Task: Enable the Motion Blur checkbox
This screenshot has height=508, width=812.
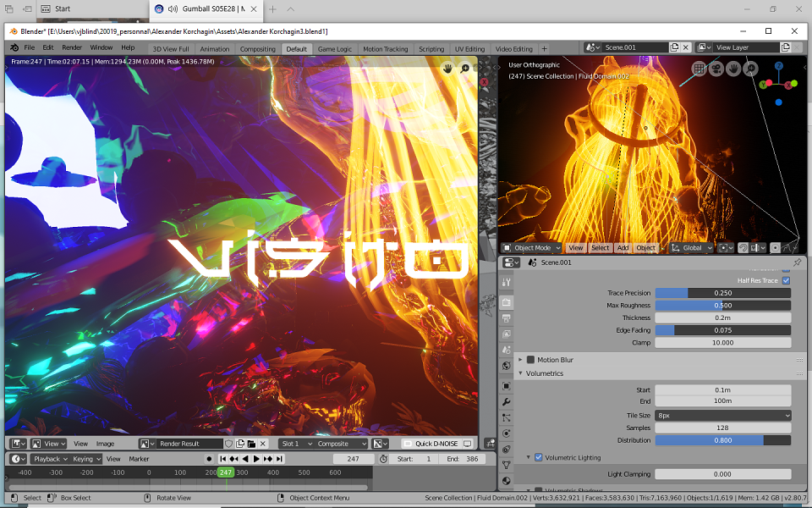Action: coord(530,360)
